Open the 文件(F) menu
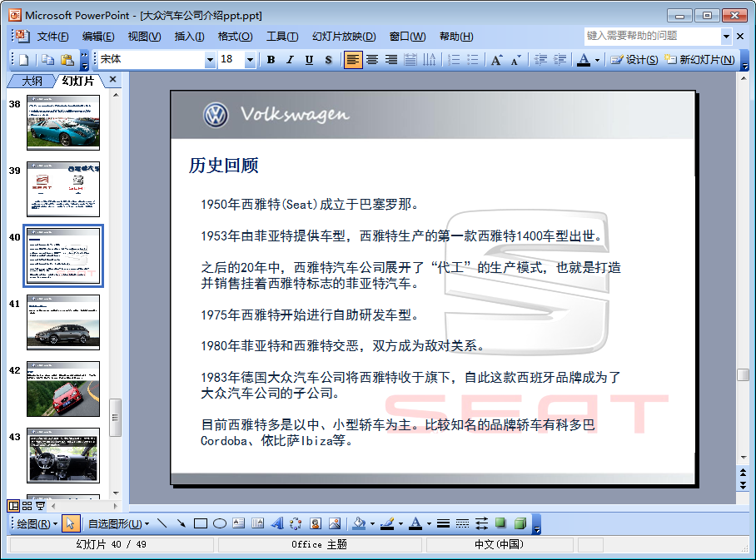Viewport: 756px width, 560px height. (52, 37)
